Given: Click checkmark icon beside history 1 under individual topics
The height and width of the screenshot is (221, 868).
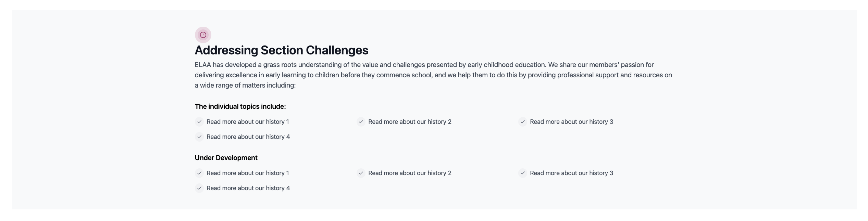Looking at the screenshot, I should [199, 122].
